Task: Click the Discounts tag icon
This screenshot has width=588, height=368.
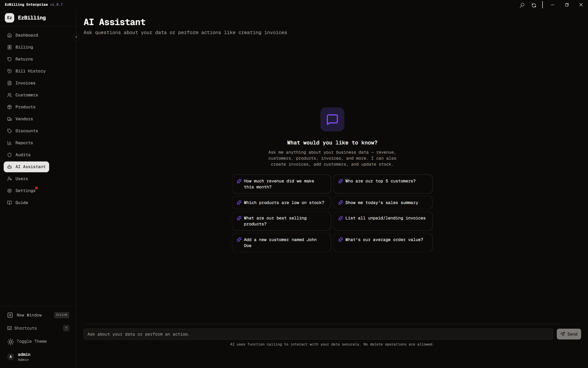Action: (x=9, y=131)
